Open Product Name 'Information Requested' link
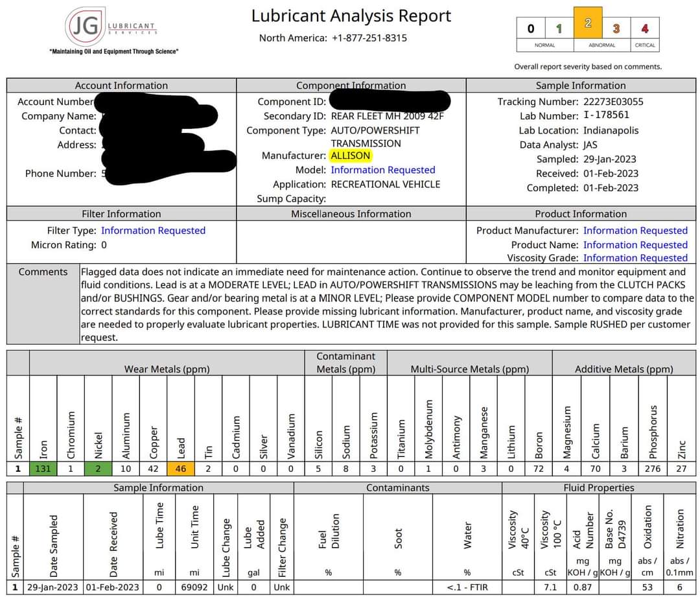The image size is (700, 597). coord(635,245)
